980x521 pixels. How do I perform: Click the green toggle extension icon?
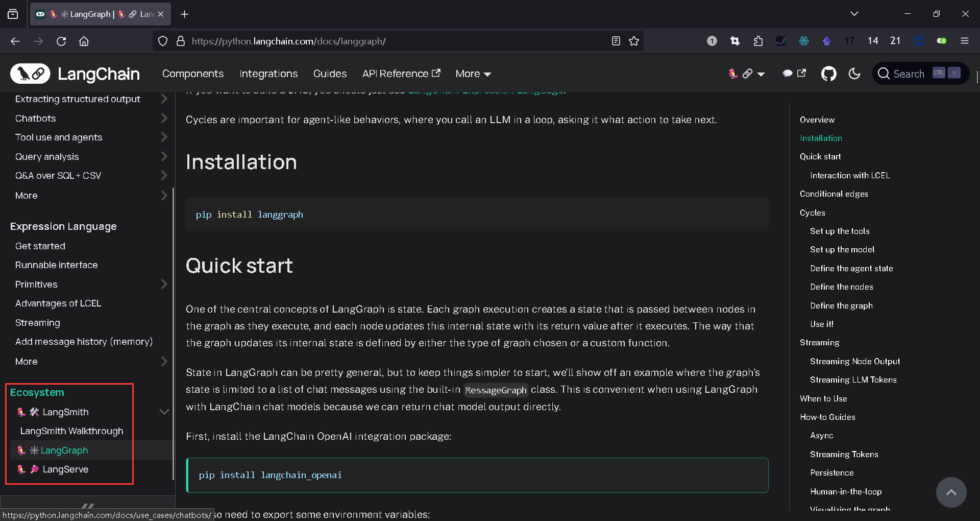click(942, 41)
